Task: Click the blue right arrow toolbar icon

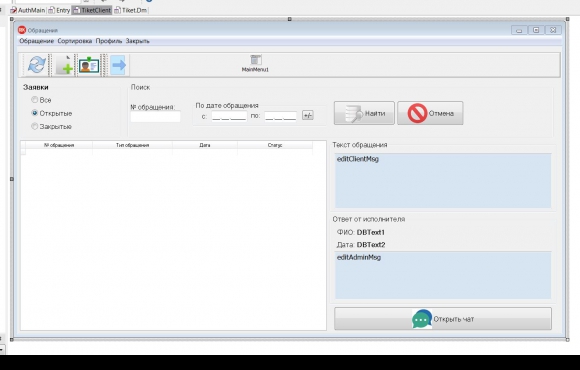Action: [x=118, y=65]
